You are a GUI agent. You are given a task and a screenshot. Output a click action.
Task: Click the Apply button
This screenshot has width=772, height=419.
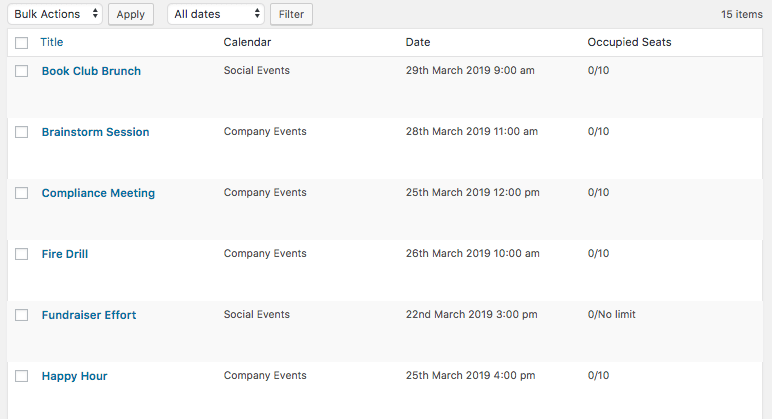(x=130, y=14)
